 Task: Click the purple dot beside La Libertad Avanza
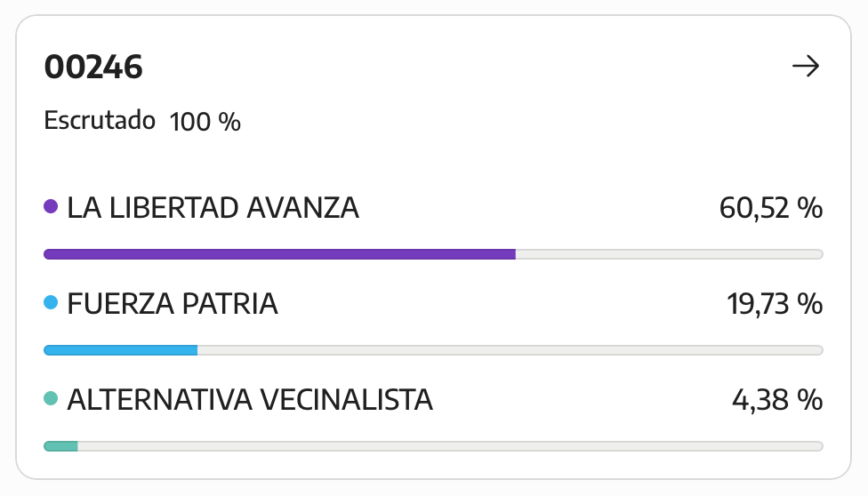tap(51, 206)
